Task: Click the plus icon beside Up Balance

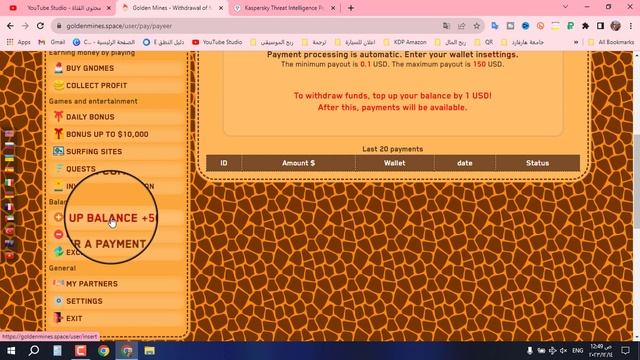Action: [x=58, y=217]
